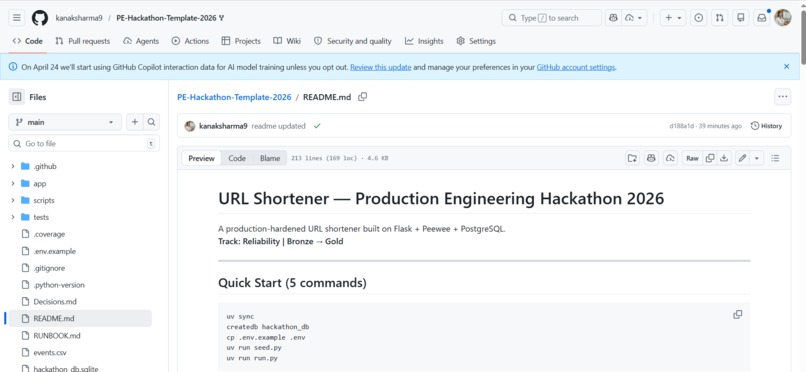
Task: Click the agent cloud icon in file toolbar
Action: point(670,158)
